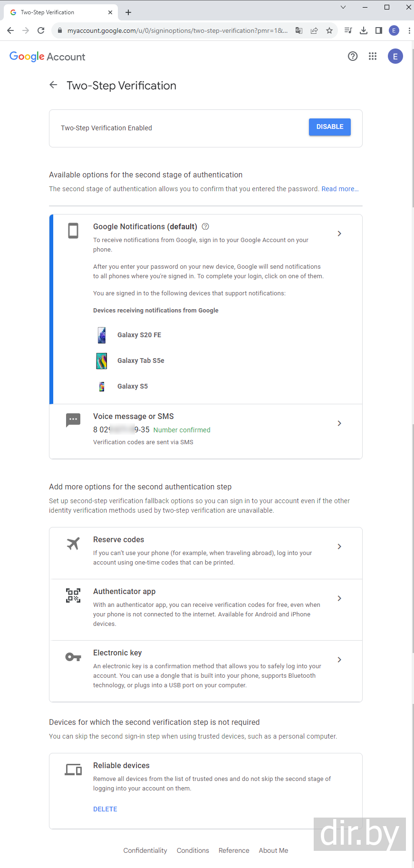
Task: Expand the Authenticator app option chevron
Action: 339,598
